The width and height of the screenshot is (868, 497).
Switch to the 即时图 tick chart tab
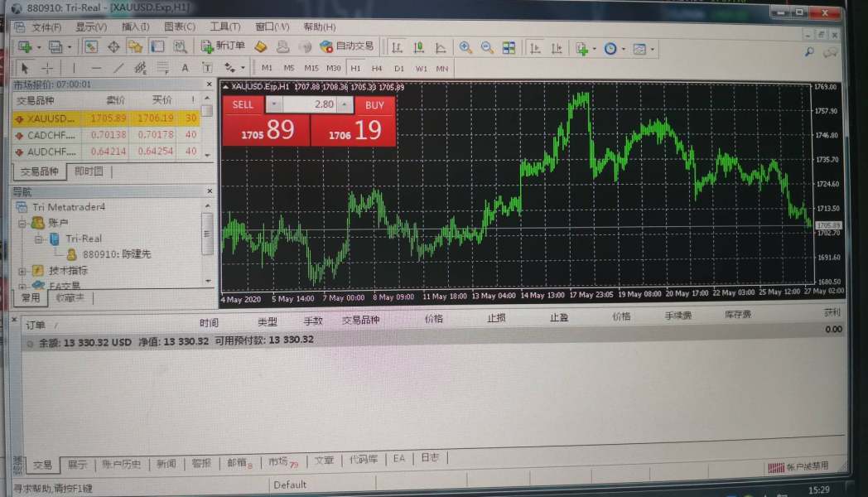pyautogui.click(x=89, y=171)
